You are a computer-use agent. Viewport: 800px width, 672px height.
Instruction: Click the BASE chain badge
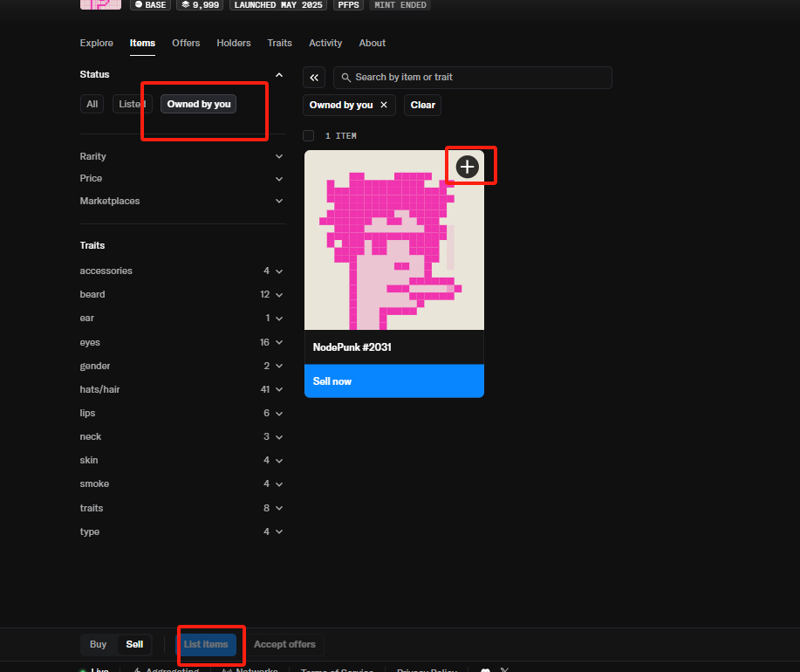pos(151,5)
